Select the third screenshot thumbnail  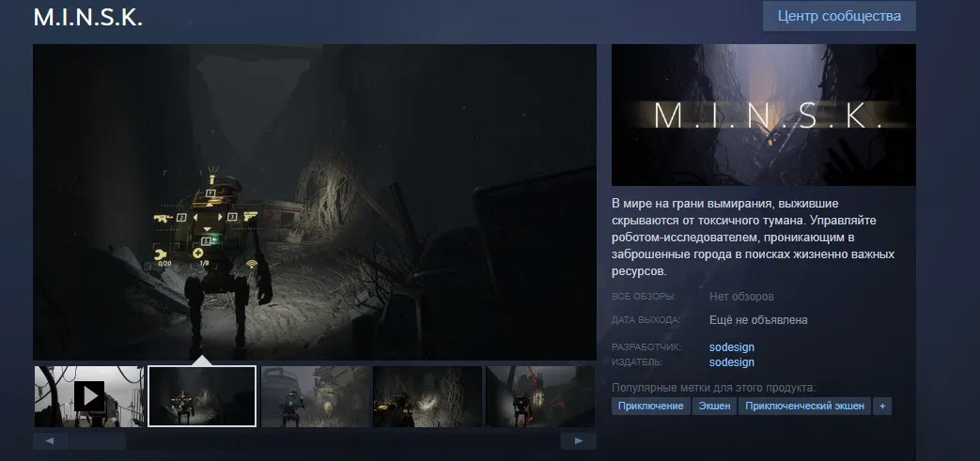pos(315,396)
